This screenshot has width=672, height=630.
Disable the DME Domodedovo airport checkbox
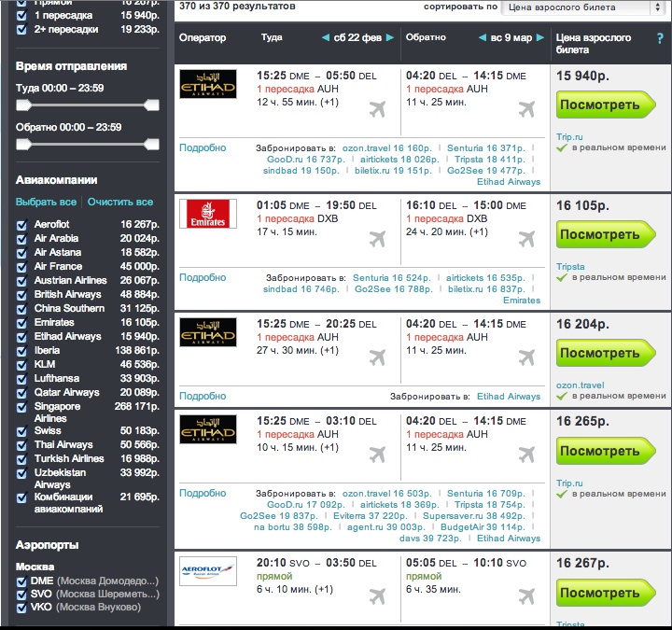pyautogui.click(x=22, y=581)
